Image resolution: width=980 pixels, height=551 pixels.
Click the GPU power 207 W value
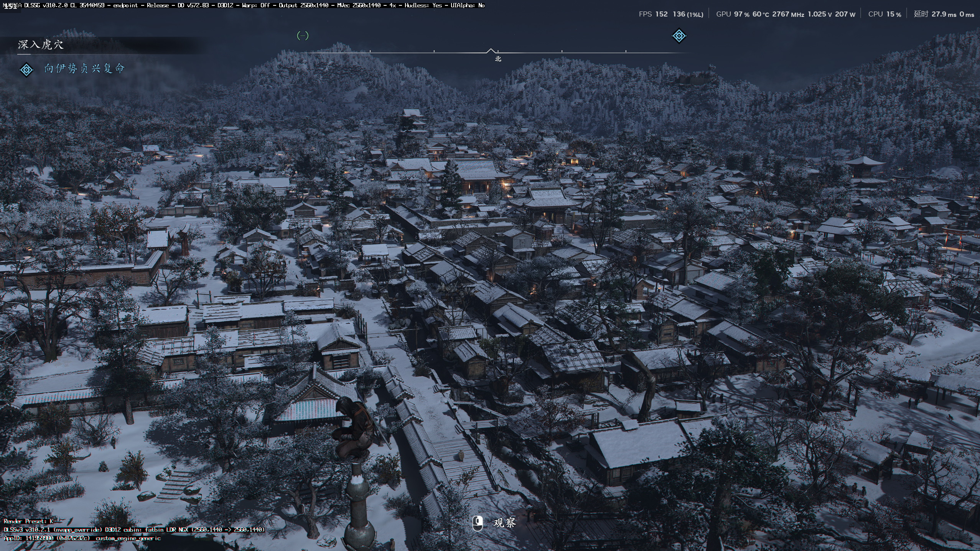(x=845, y=14)
